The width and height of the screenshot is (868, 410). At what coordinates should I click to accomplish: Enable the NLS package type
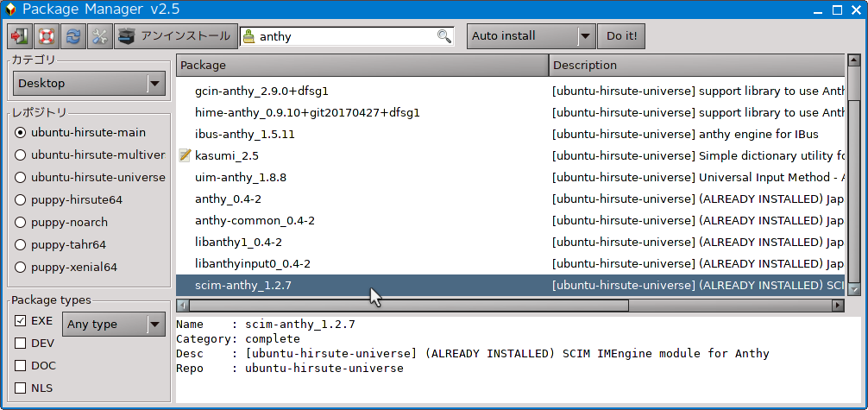click(x=21, y=388)
